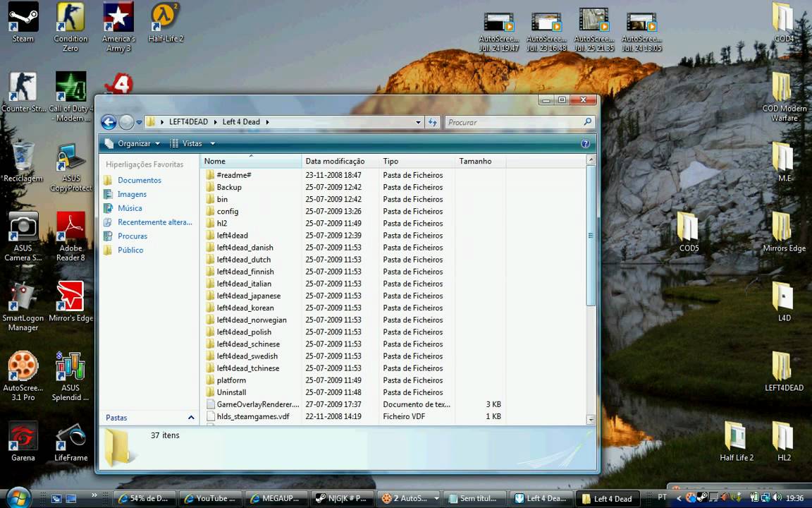The image size is (812, 508).
Task: Select the Counter-Strike desktop shortcut
Action: [x=23, y=92]
